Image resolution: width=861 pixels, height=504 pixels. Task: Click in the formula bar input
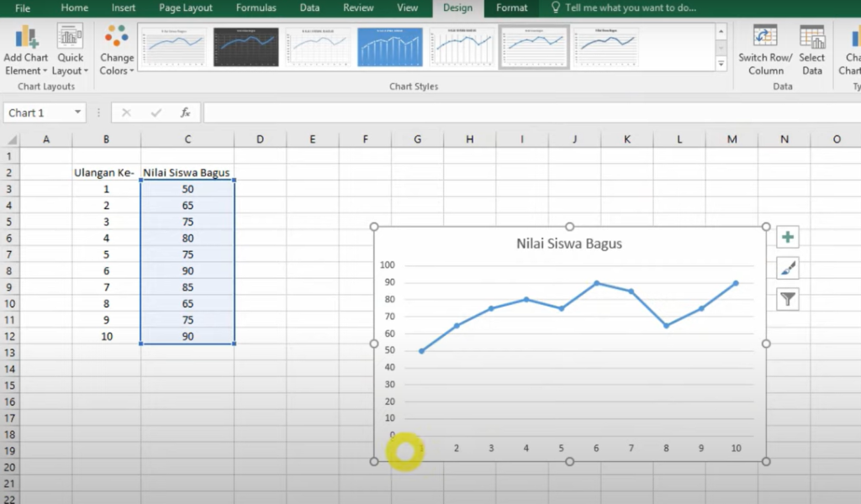tap(531, 113)
